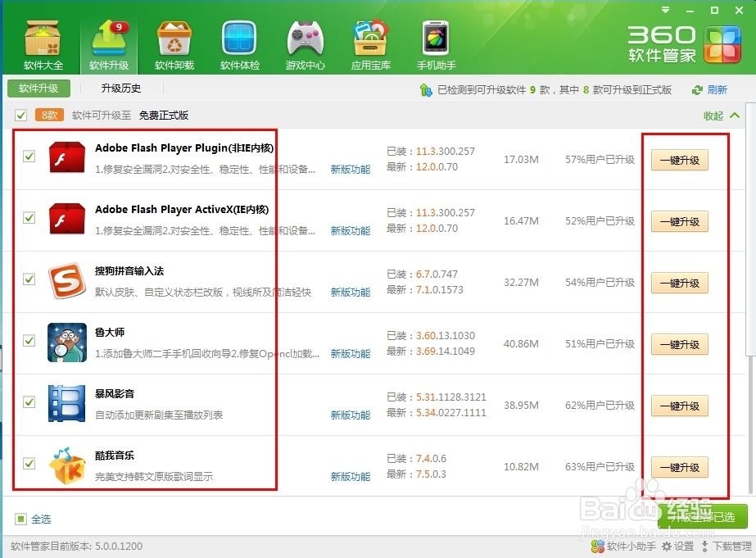The width and height of the screenshot is (756, 558).
Task: Select the 软件升级 sub-tab
Action: click(38, 88)
